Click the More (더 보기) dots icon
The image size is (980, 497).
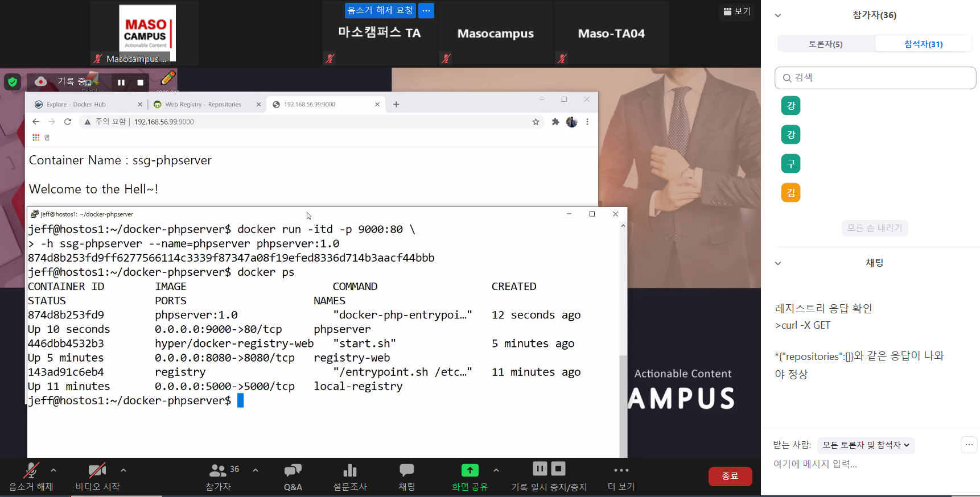pos(621,471)
